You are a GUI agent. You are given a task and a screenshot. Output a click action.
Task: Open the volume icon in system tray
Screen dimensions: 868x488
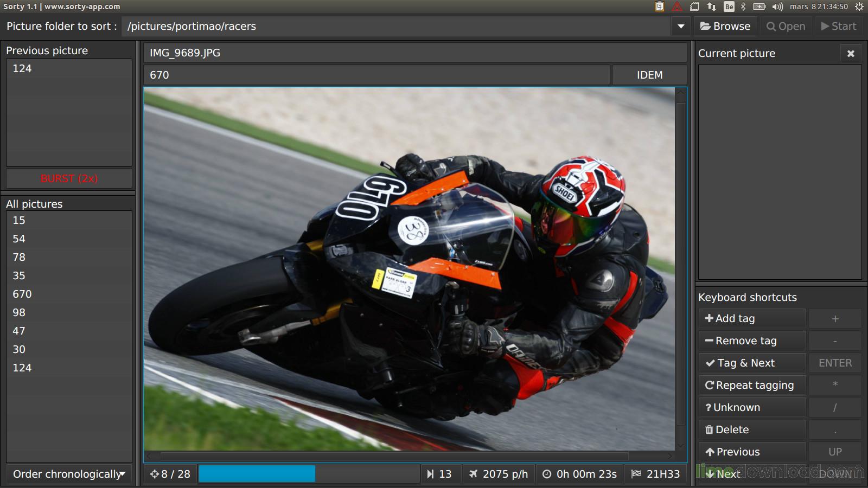pyautogui.click(x=777, y=7)
